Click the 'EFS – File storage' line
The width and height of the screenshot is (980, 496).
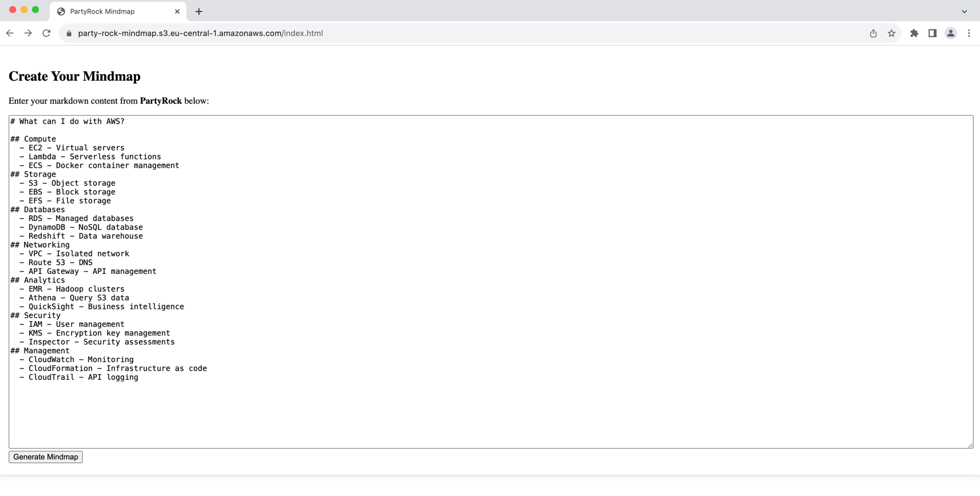coord(65,200)
